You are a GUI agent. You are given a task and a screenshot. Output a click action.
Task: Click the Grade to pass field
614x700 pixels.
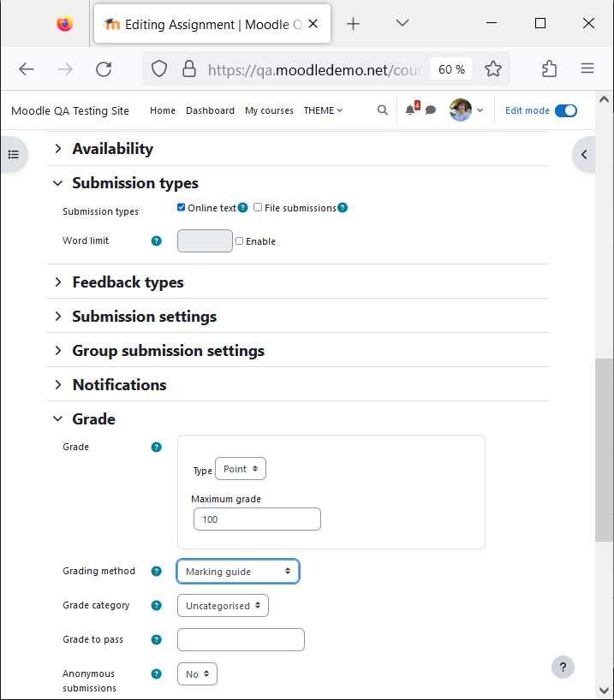(x=241, y=640)
